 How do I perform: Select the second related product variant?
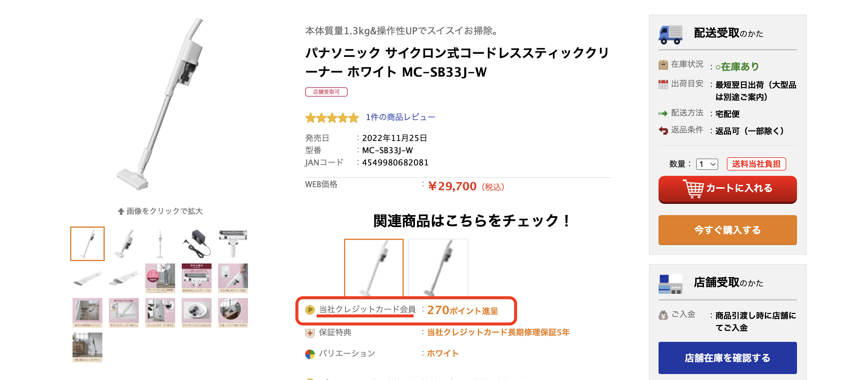[x=438, y=268]
